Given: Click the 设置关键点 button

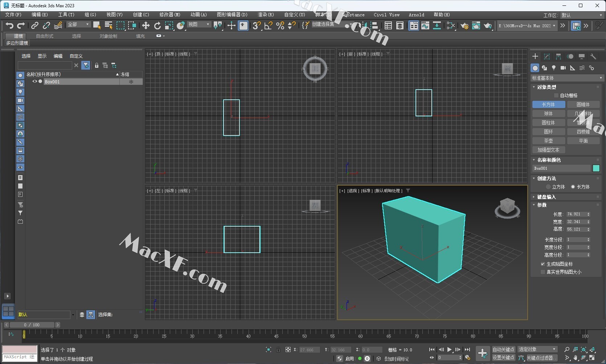Looking at the screenshot, I should tap(503, 357).
